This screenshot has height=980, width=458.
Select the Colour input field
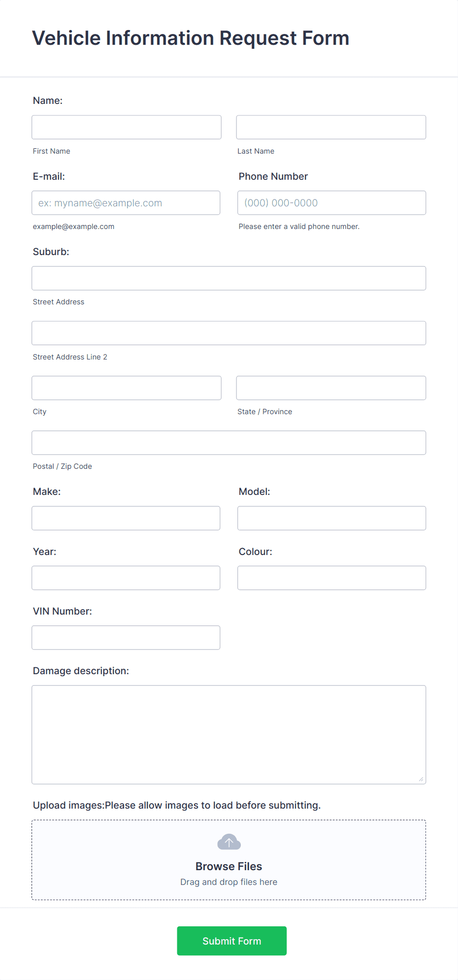[x=332, y=578]
